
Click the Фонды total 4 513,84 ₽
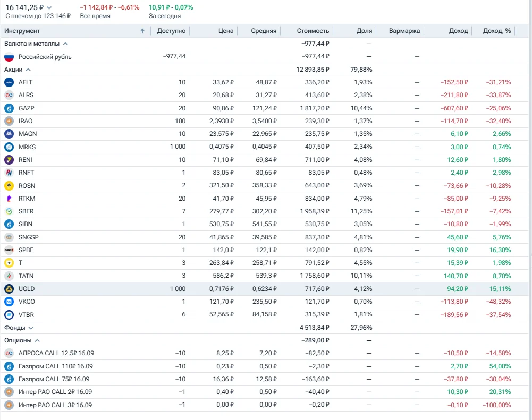click(x=314, y=328)
